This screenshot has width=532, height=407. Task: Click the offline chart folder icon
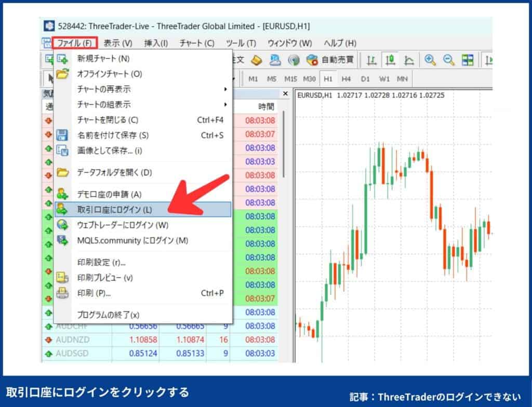pos(62,74)
